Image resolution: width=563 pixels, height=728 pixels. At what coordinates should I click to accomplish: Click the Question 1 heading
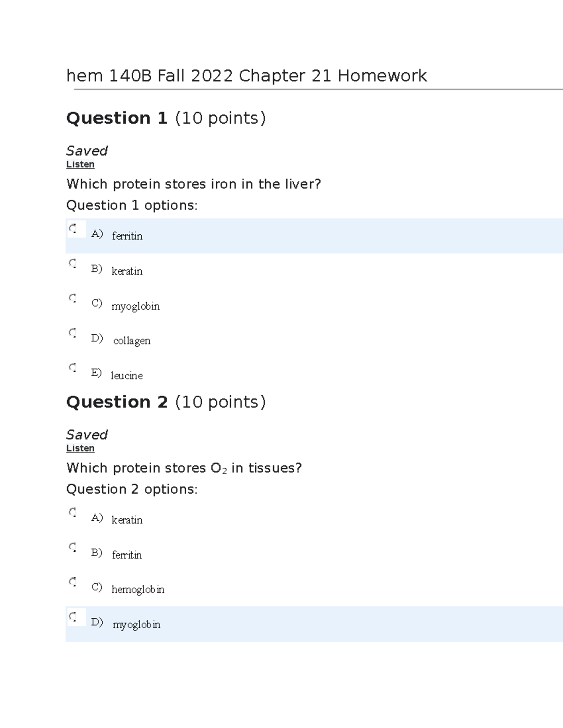166,118
